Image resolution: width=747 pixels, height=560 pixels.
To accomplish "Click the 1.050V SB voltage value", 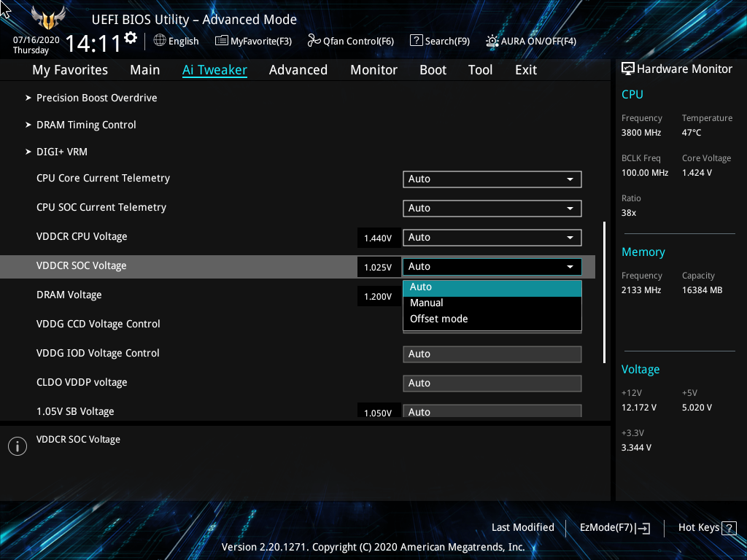I will click(378, 412).
